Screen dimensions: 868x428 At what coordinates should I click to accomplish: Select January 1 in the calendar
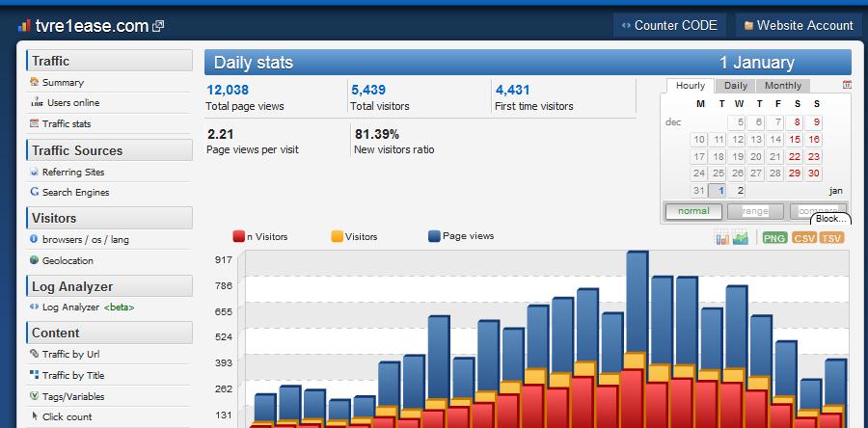click(x=718, y=191)
